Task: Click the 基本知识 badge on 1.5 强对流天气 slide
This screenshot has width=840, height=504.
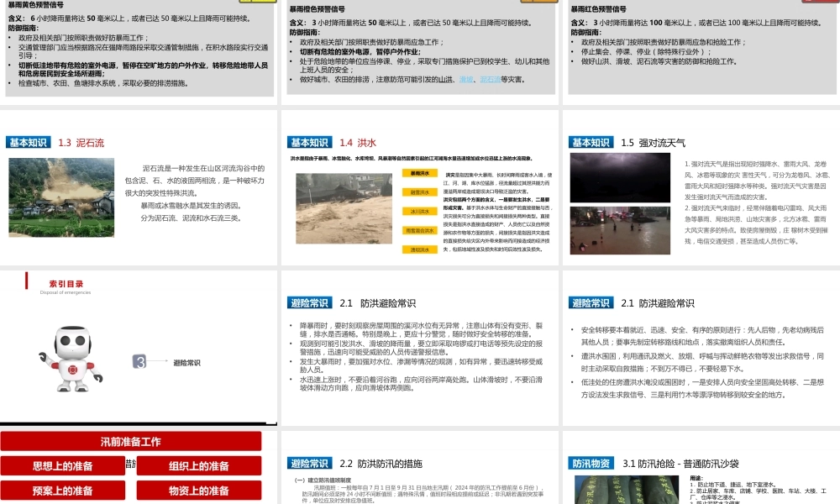Action: [591, 143]
